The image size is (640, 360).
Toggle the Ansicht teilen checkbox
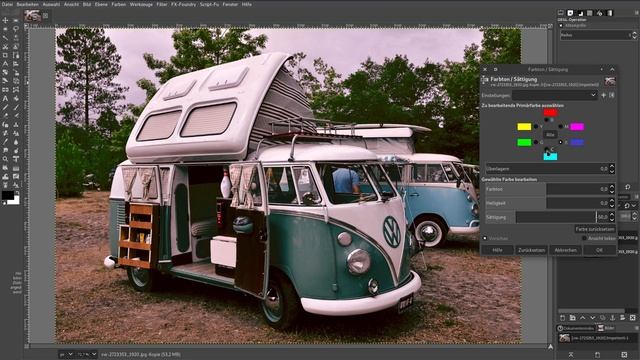[584, 238]
